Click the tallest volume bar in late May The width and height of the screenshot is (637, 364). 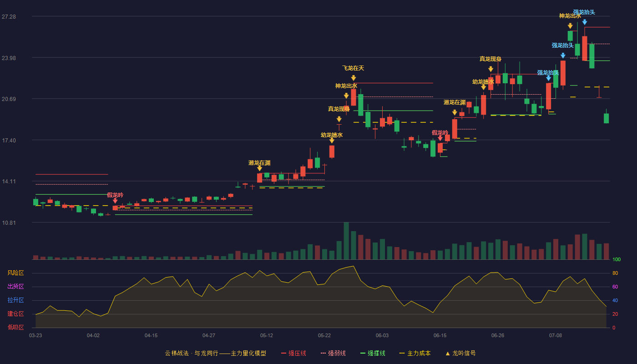click(x=346, y=241)
